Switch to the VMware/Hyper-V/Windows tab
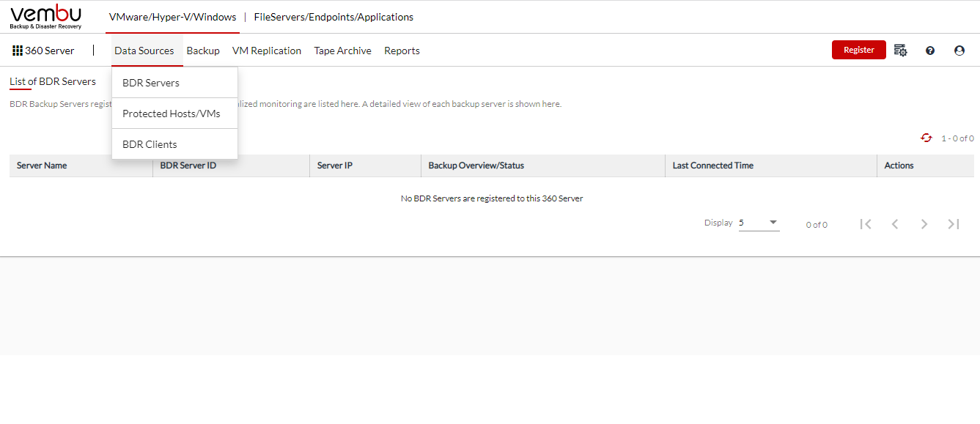The image size is (980, 424). [x=173, y=17]
